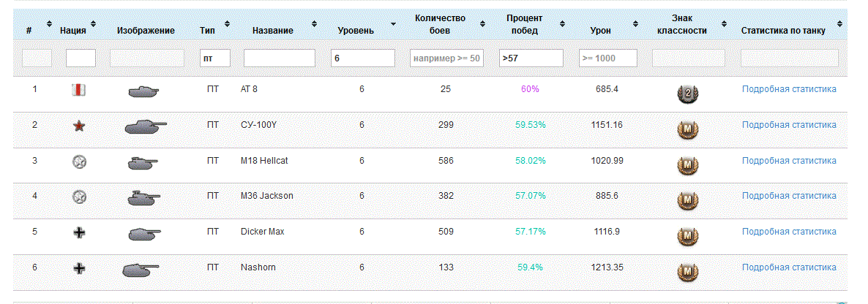
Task: Click the Тип filter field containing пт
Action: 214,58
